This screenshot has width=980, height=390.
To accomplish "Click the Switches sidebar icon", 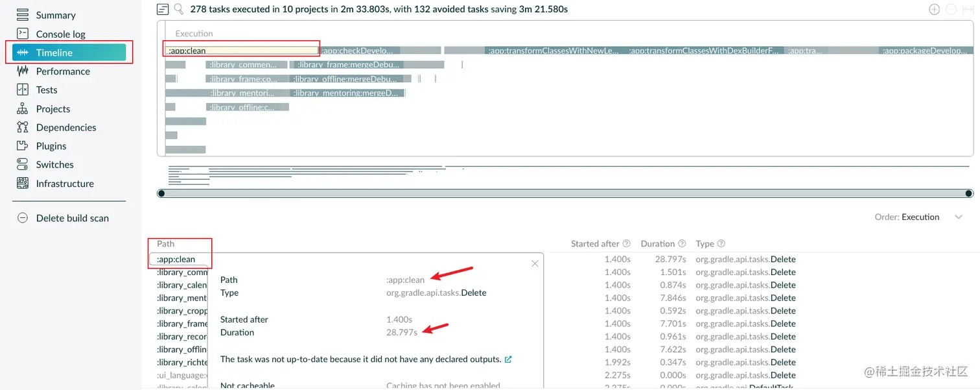I will click(x=23, y=165).
